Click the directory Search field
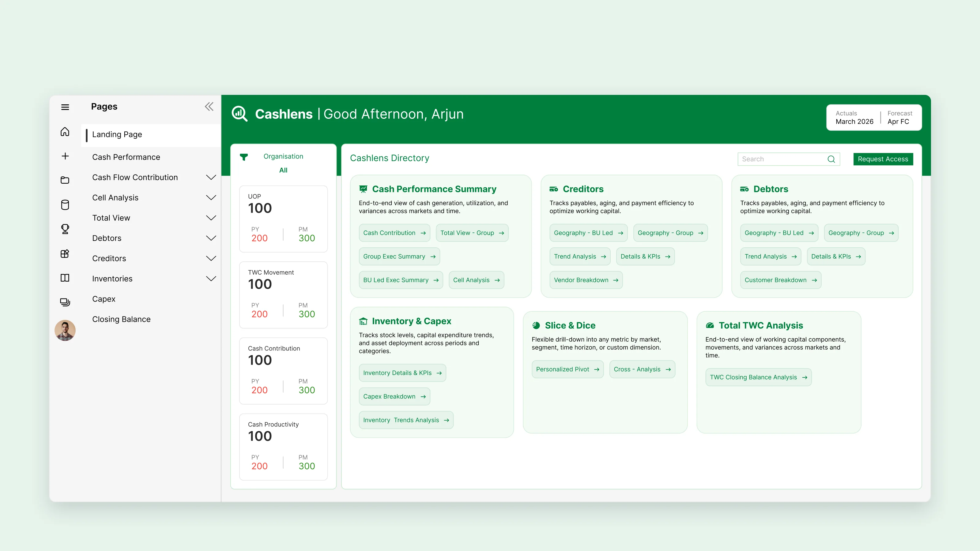Viewport: 980px width, 551px height. click(x=789, y=159)
